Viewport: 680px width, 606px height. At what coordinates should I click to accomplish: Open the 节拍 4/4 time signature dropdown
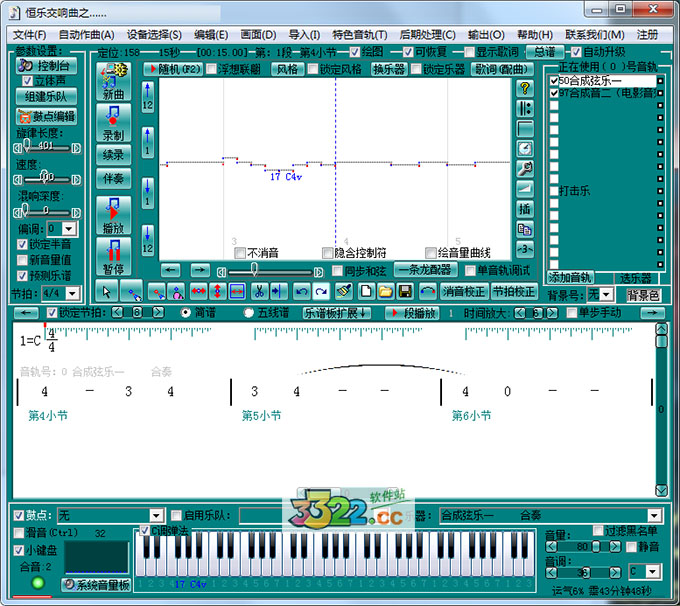pyautogui.click(x=75, y=294)
